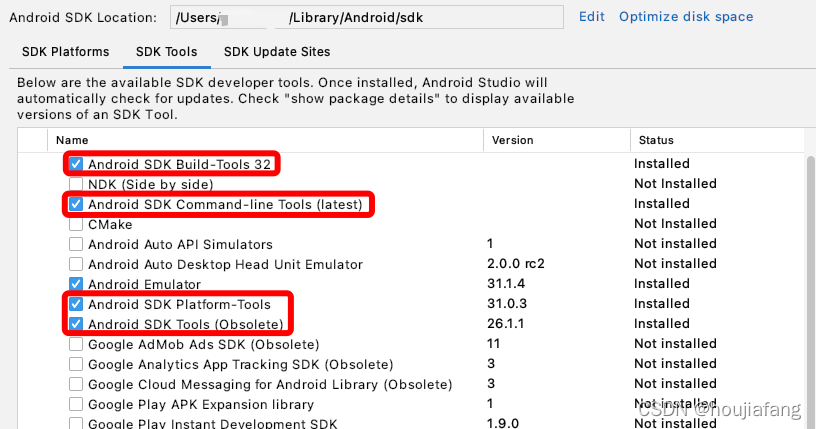Open the SDK Update Sites tab

[277, 52]
